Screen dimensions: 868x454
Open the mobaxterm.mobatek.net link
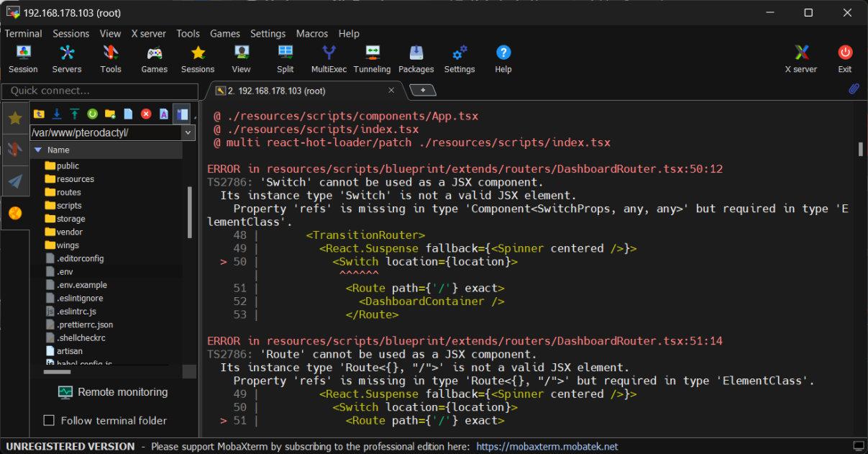547,446
